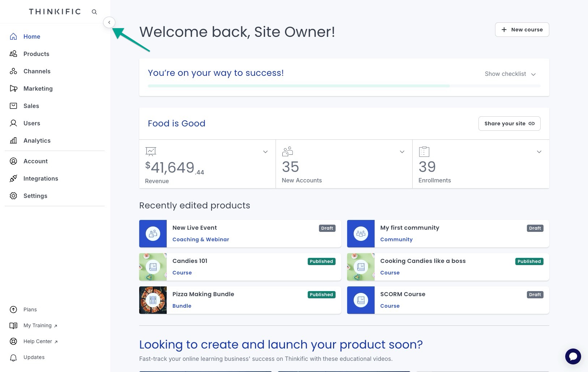
Task: Select the Marketing megaphone icon
Action: click(13, 88)
